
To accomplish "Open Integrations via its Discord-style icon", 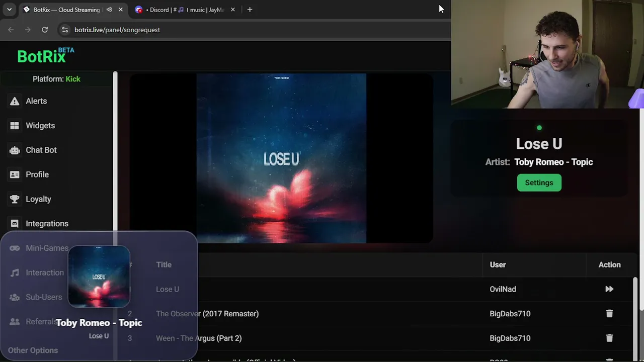I will pos(15,224).
